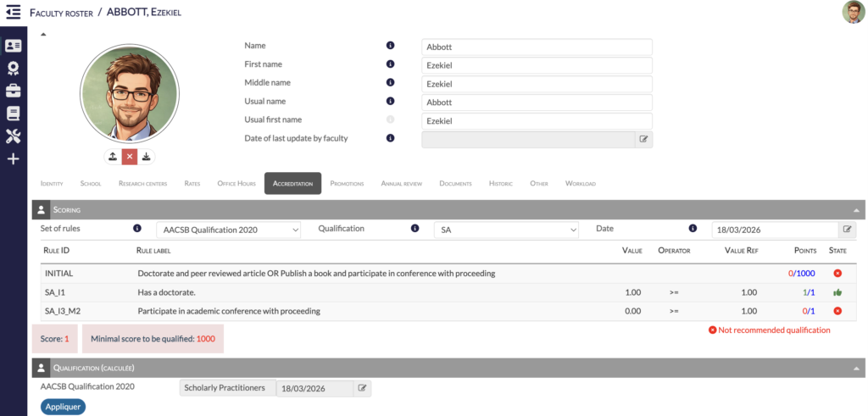
Task: Open the Set of rules dropdown
Action: [229, 230]
